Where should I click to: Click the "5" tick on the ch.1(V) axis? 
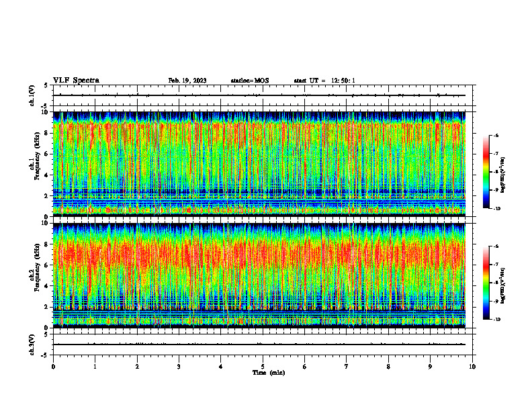tap(46, 85)
